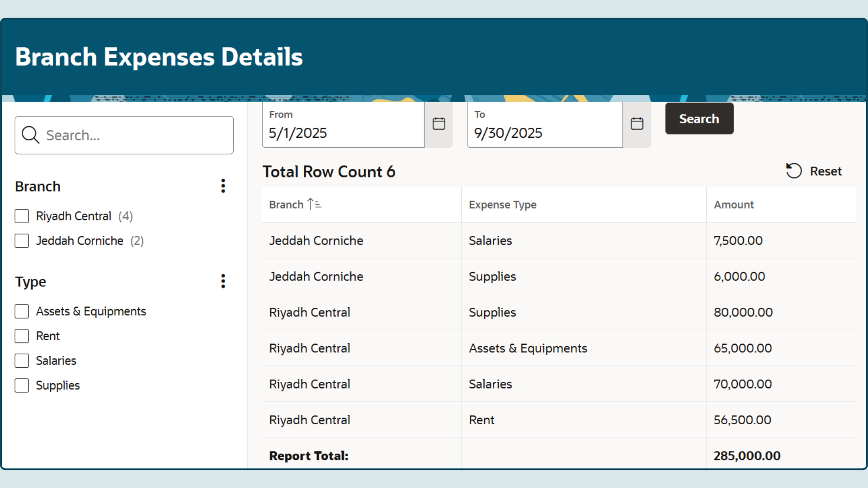
Task: Click the Reset circular arrow icon
Action: click(x=793, y=171)
